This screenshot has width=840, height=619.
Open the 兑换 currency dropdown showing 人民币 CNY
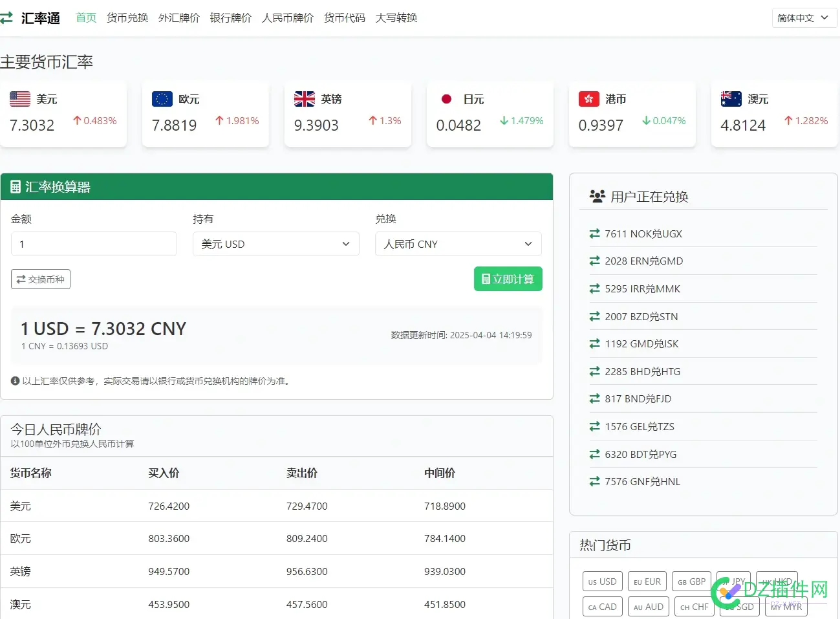[x=458, y=244]
